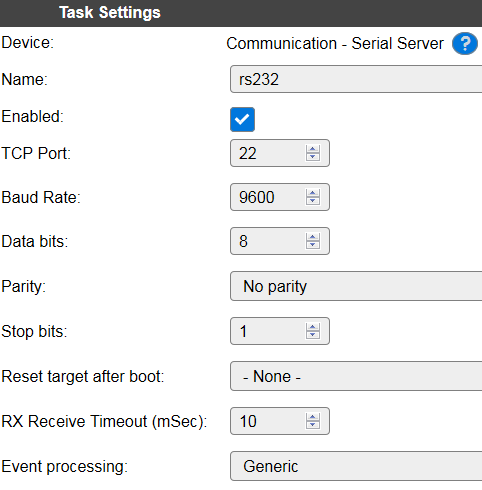Screen dimensions: 482x490
Task: Focus the TCP Port number field
Action: pos(267,153)
